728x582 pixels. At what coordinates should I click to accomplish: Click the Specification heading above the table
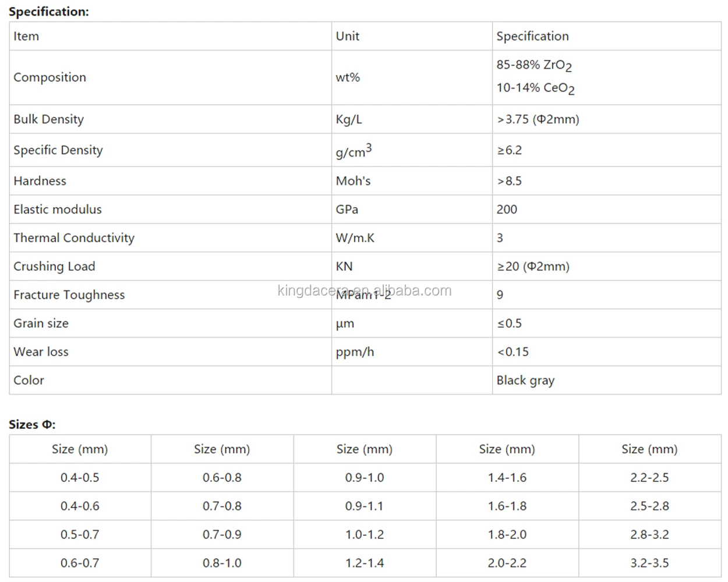coord(49,12)
